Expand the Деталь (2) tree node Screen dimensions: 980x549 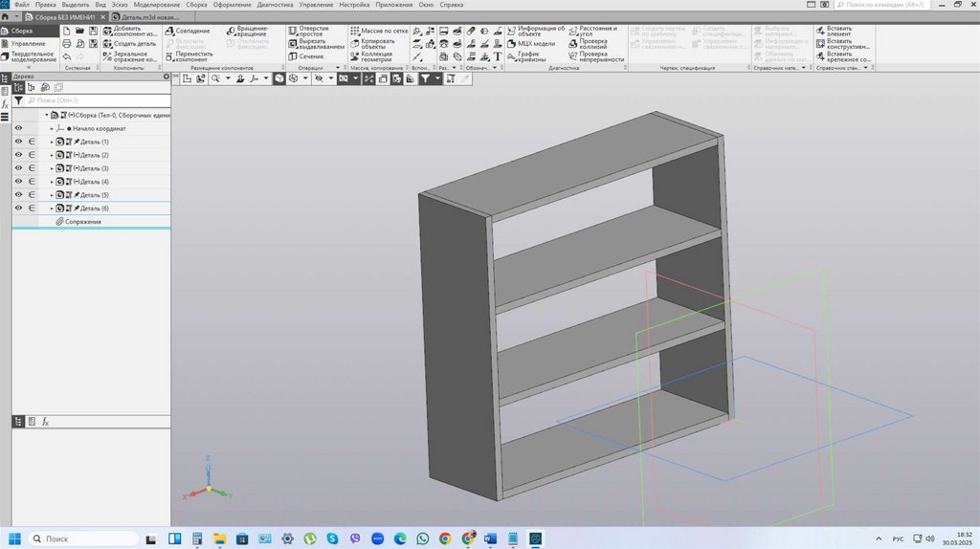pyautogui.click(x=52, y=155)
